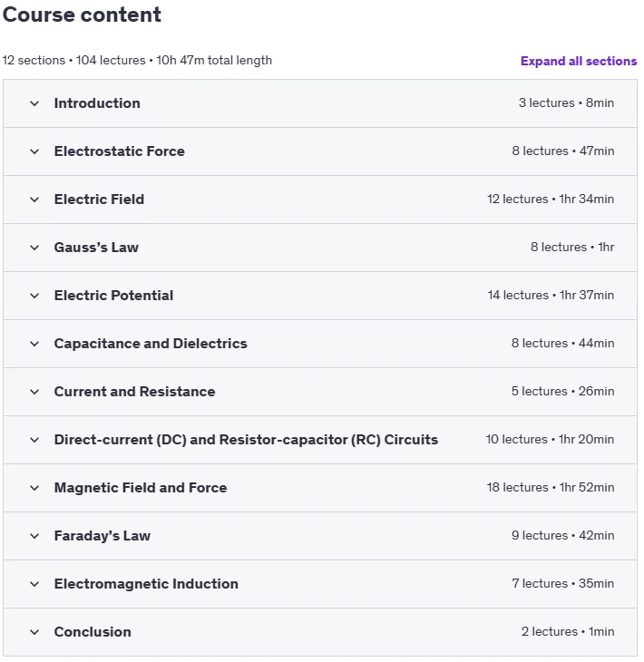Click the chevron icon beside Electrostatic Force
644x662 pixels.
(34, 151)
